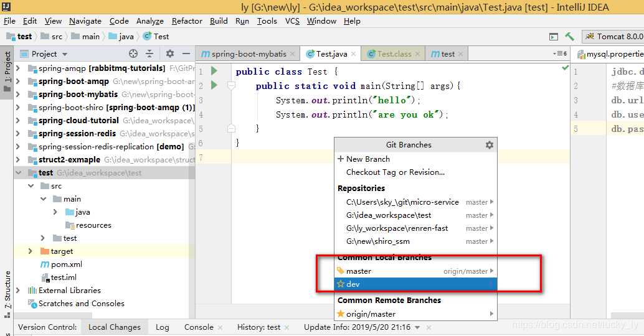The image size is (644, 336).
Task: Collapse the src folder node
Action: point(31,186)
